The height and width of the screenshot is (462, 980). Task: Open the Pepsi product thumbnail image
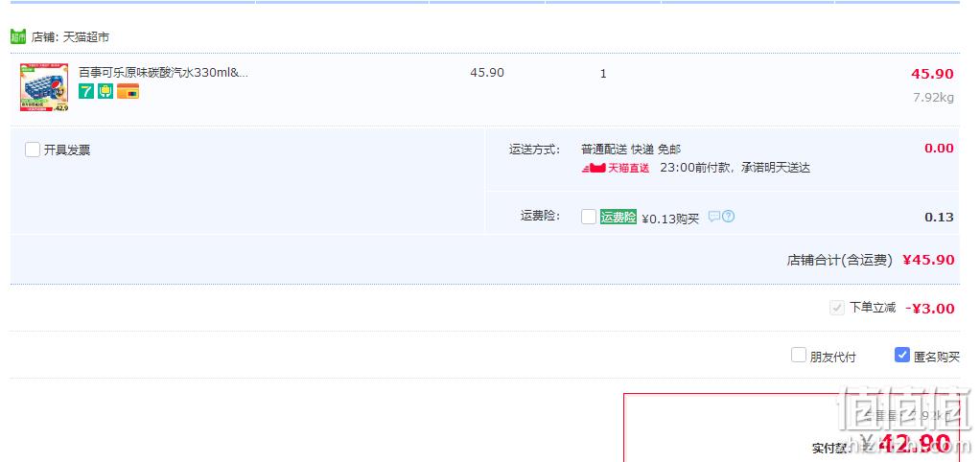coord(44,87)
